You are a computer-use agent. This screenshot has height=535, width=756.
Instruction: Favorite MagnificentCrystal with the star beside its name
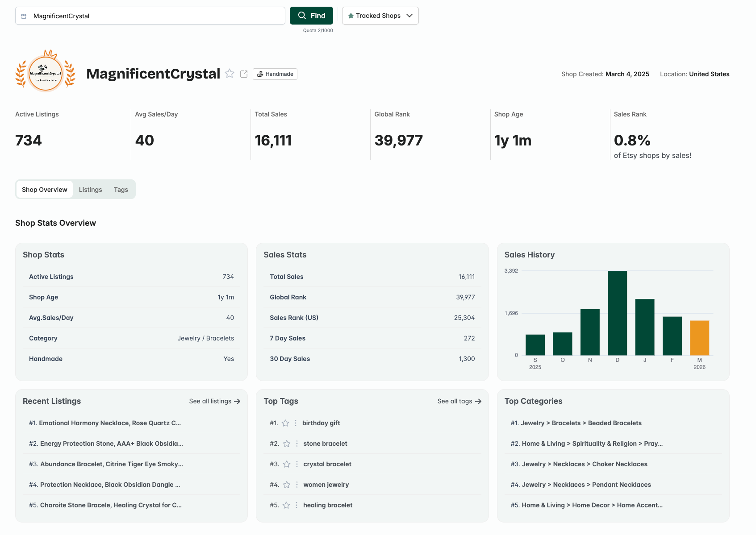pos(230,74)
